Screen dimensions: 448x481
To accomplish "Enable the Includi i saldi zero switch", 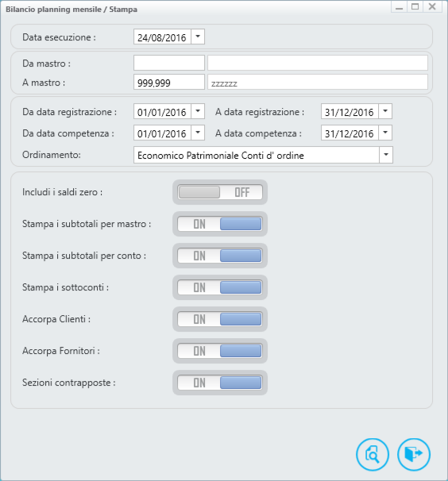I will coord(220,192).
